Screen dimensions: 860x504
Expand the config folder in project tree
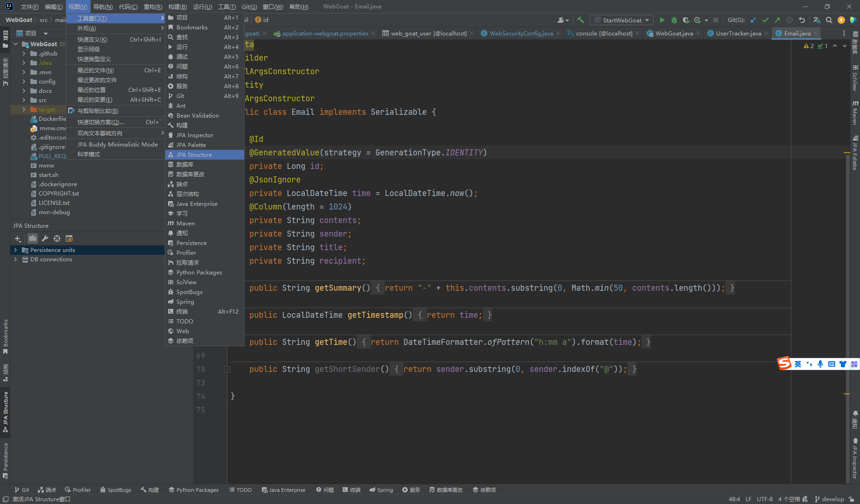(x=24, y=82)
